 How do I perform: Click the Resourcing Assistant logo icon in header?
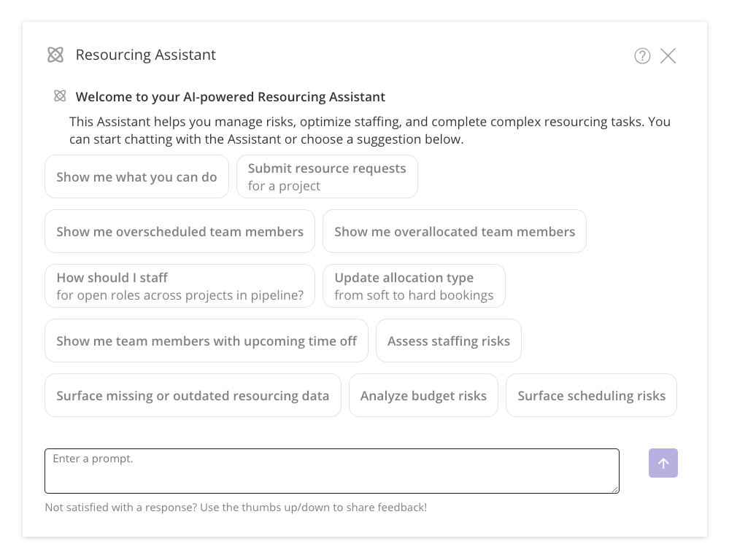(x=55, y=55)
